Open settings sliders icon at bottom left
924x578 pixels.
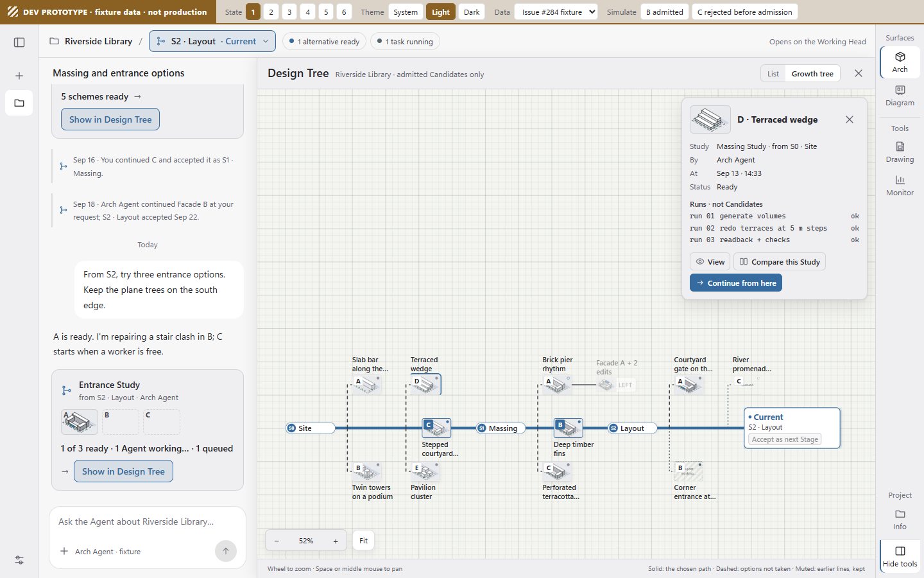coord(19,560)
